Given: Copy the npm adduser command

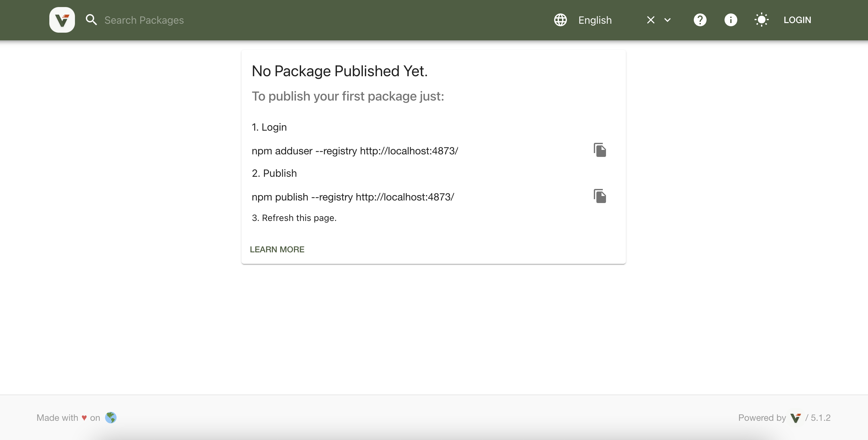Looking at the screenshot, I should tap(600, 150).
